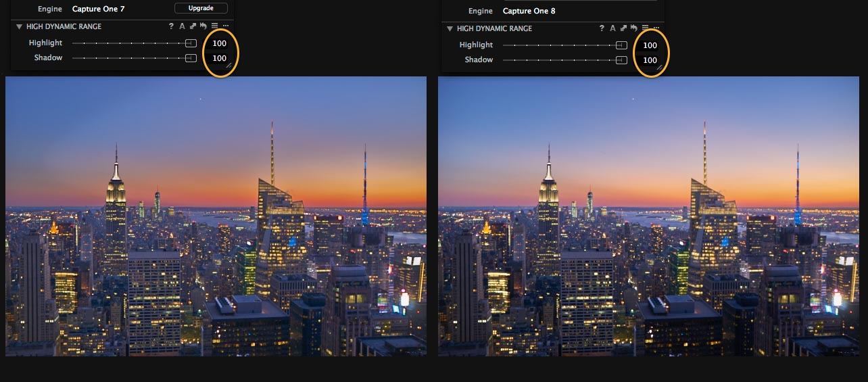Click Upgrade button beside Capture One 7
Screen dimensions: 868x382
pos(201,8)
